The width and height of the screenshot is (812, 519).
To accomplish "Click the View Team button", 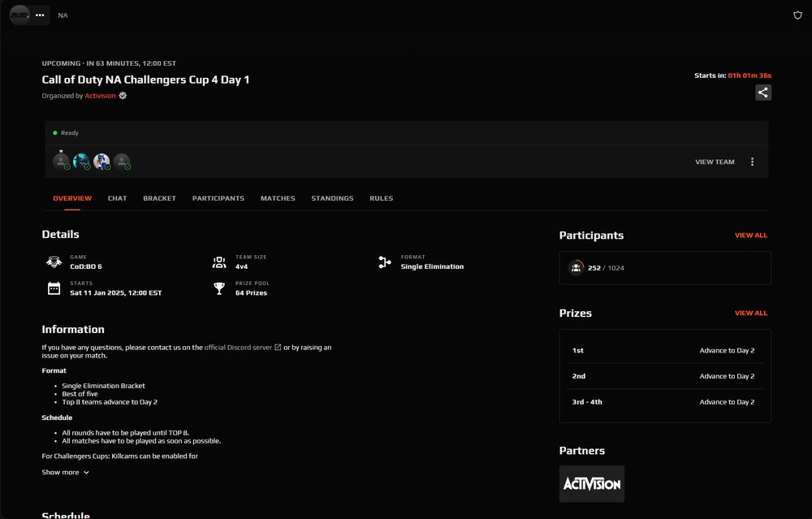I will click(715, 162).
